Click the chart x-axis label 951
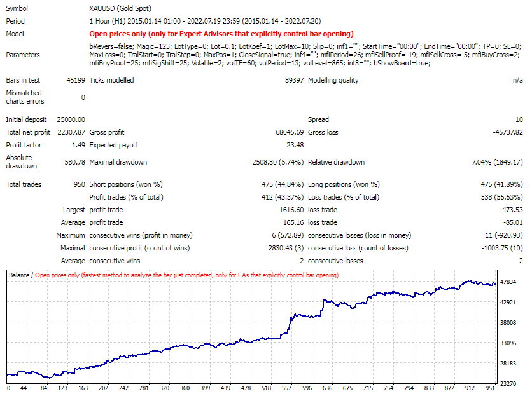Image resolution: width=532 pixels, height=396 pixels. [x=490, y=388]
